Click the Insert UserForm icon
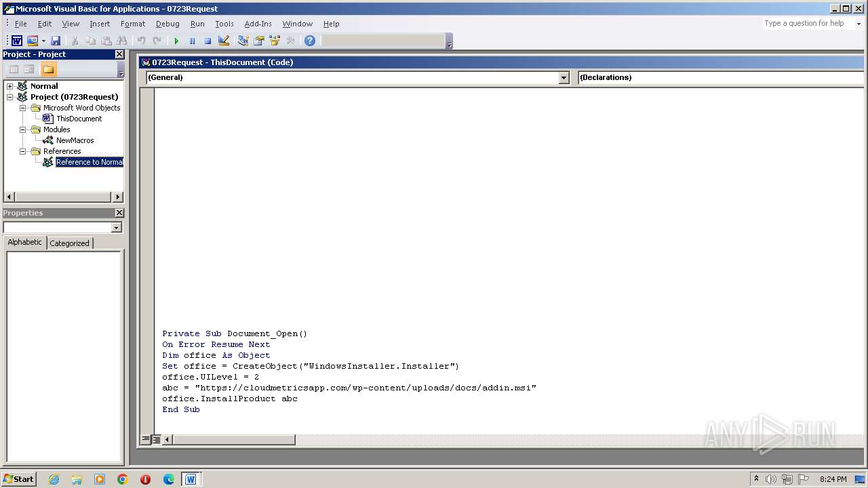The image size is (868, 488). (32, 41)
